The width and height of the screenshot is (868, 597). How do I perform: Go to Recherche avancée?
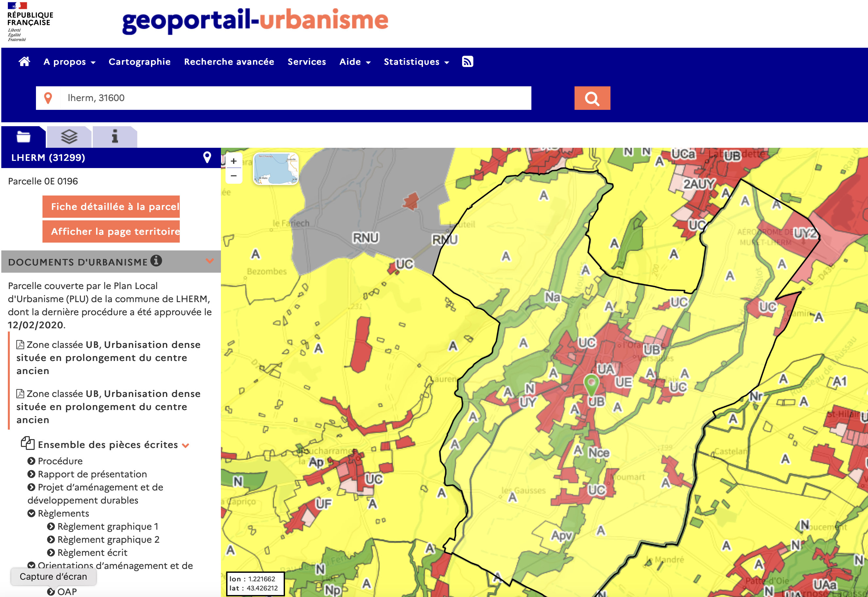point(229,62)
